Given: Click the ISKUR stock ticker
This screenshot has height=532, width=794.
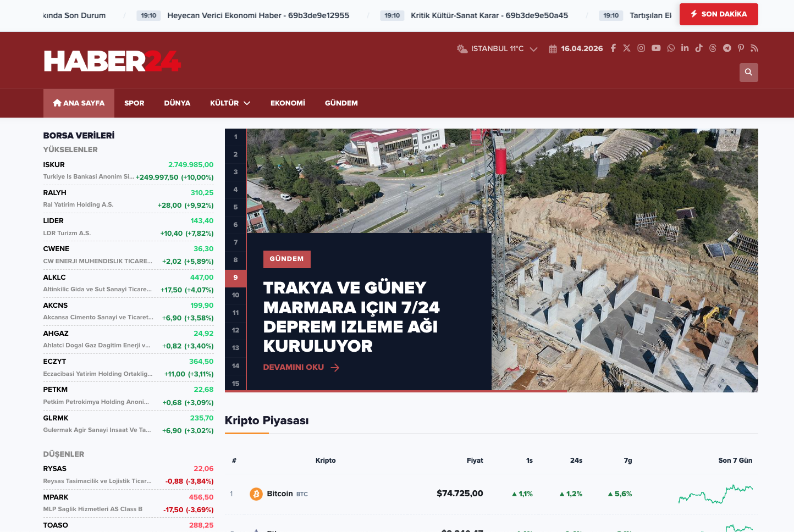Looking at the screenshot, I should point(54,165).
